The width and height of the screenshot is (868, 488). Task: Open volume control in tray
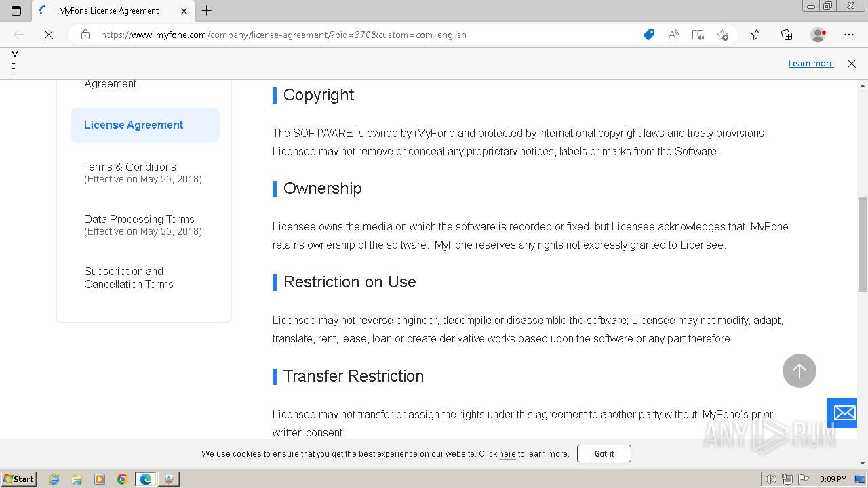[x=771, y=479]
